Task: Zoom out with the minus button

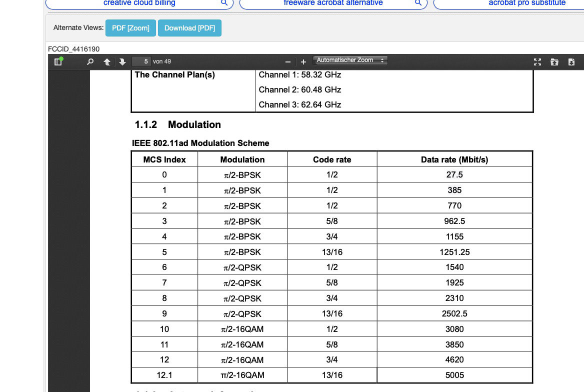Action: 287,62
